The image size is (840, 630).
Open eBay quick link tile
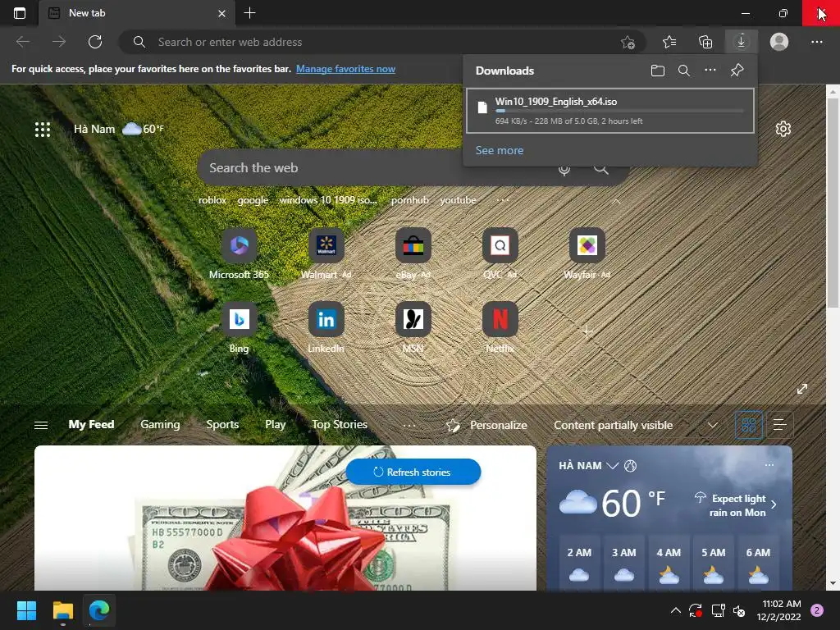413,254
